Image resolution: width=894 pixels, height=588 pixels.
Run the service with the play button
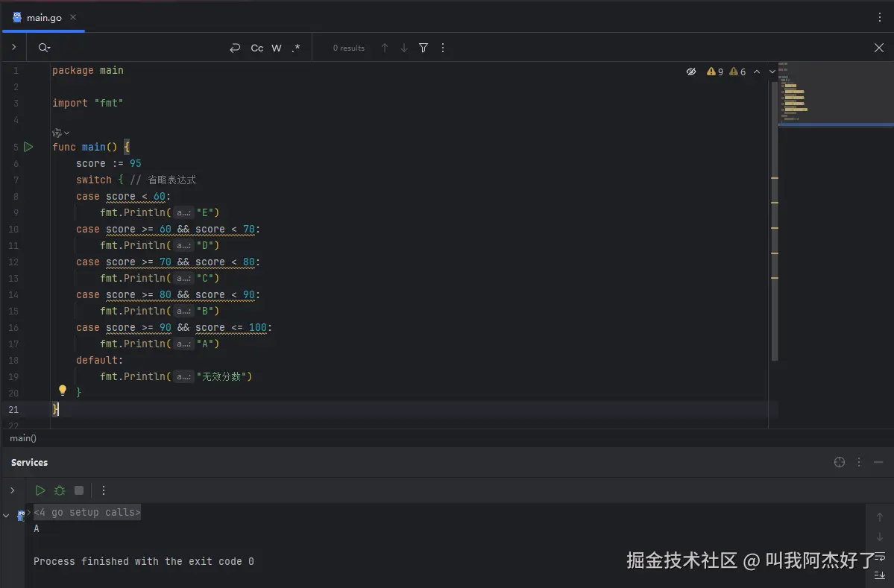(40, 490)
